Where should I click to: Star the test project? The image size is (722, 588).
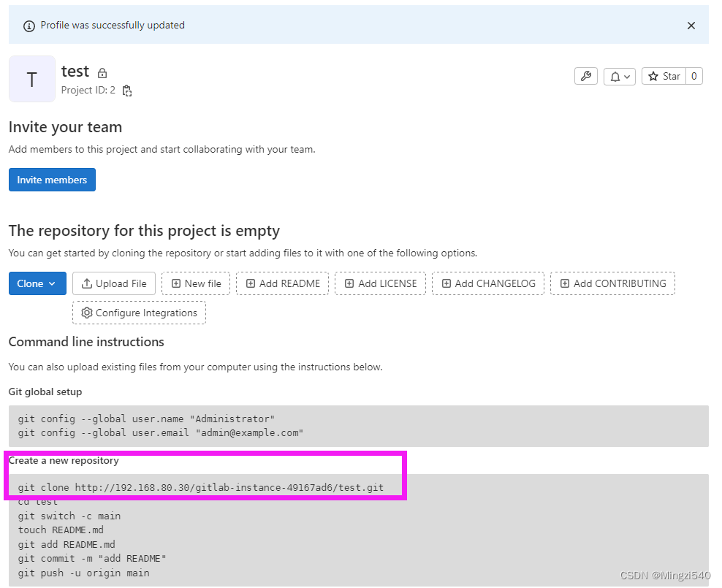663,76
